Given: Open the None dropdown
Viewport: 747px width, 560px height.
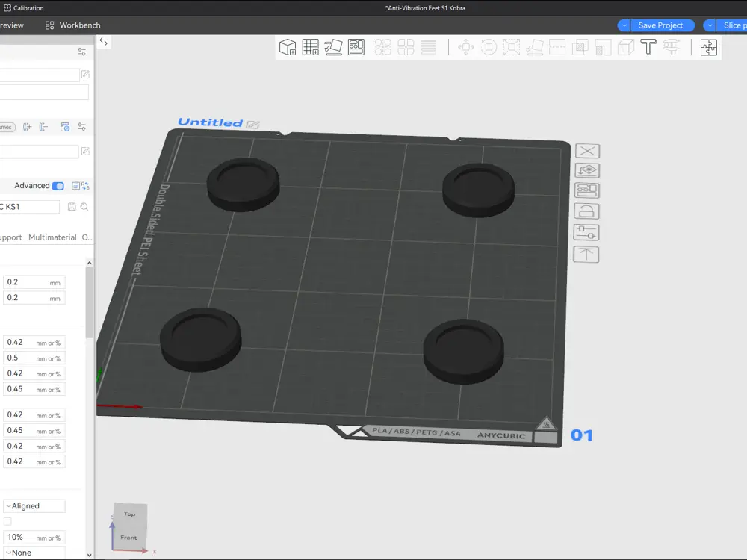Looking at the screenshot, I should click(x=34, y=553).
